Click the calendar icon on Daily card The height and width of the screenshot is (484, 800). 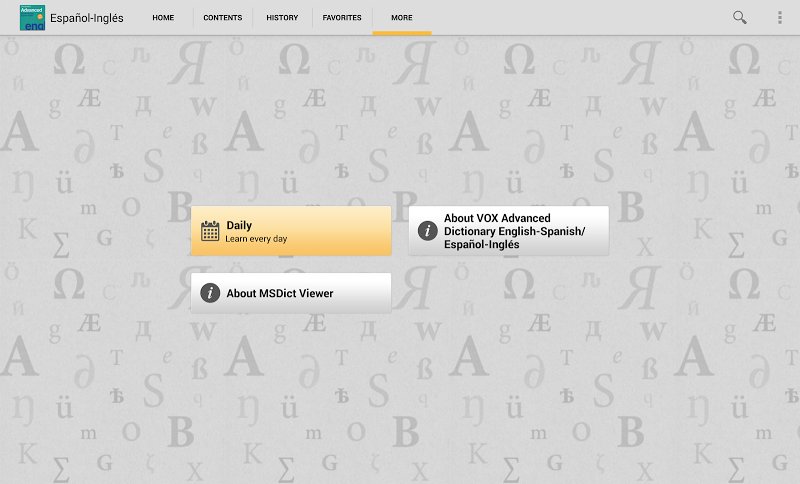(x=210, y=231)
